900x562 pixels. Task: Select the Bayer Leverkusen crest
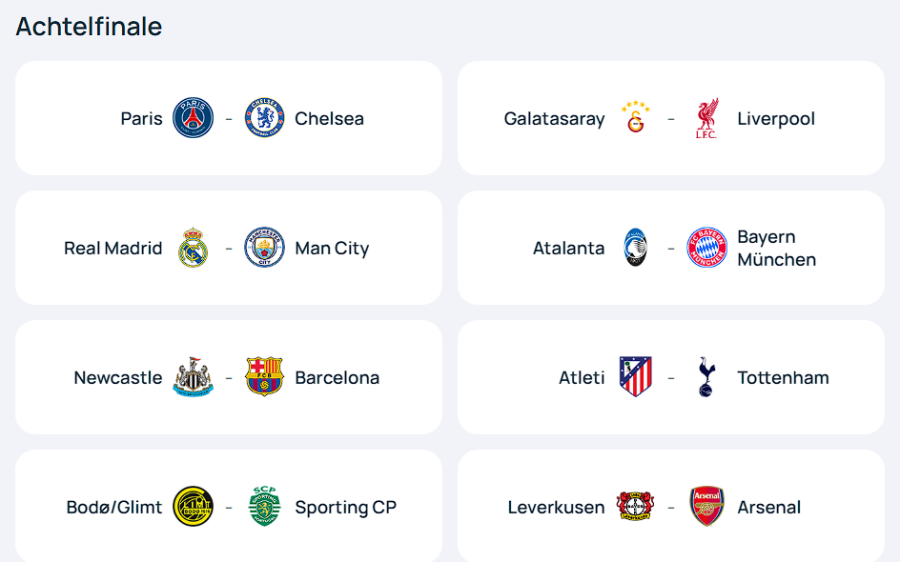click(636, 507)
